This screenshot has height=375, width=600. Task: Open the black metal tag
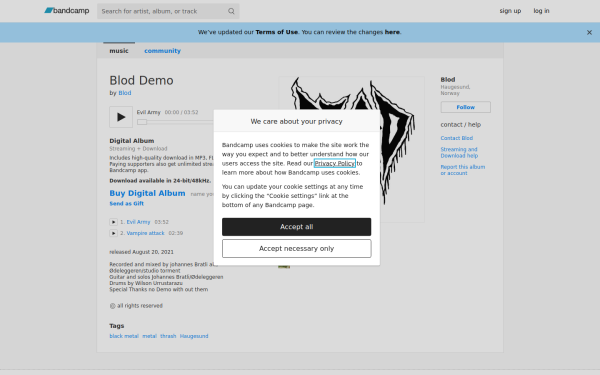(x=124, y=336)
